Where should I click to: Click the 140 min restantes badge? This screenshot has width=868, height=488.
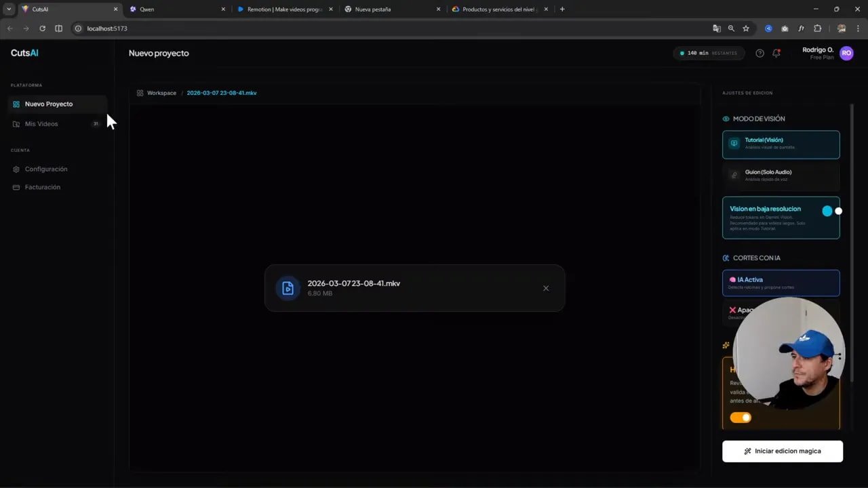coord(709,53)
